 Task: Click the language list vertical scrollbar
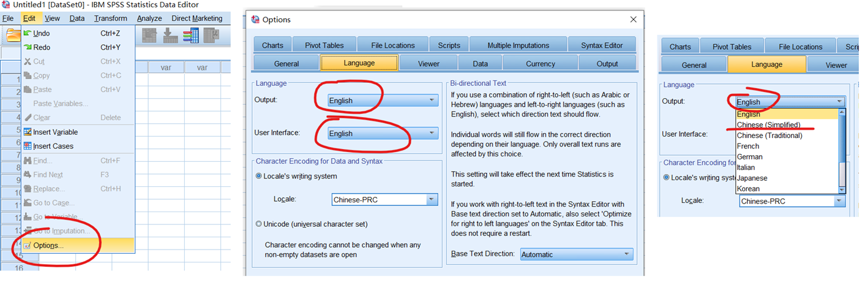click(x=842, y=150)
